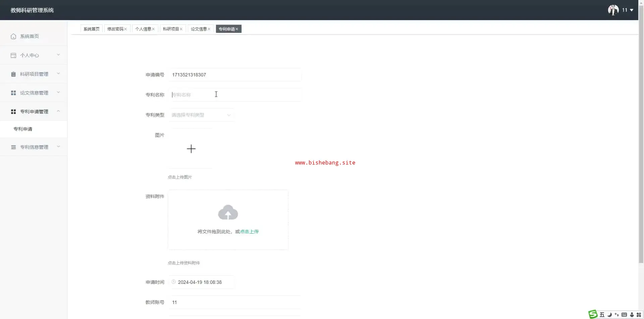Click the 点击上传 link
The width and height of the screenshot is (644, 319).
pos(250,232)
